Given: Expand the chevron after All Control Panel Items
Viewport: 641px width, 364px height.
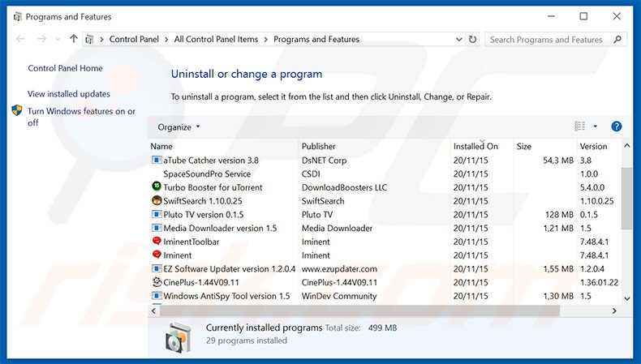Looking at the screenshot, I should click(x=265, y=39).
